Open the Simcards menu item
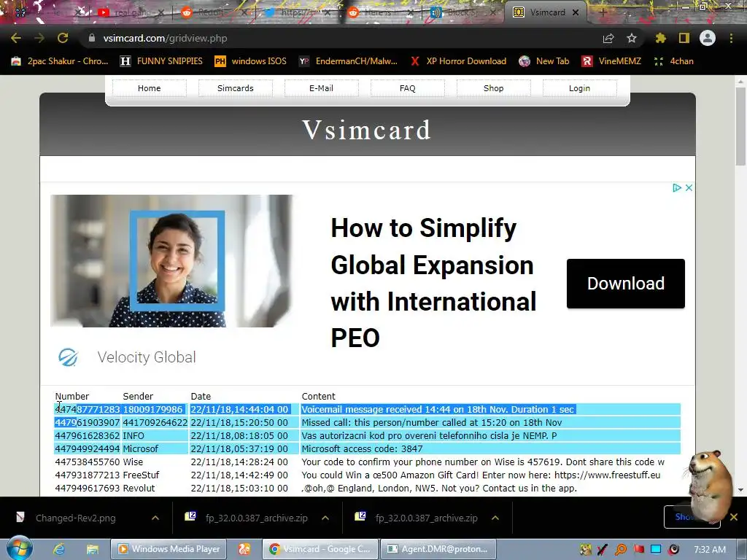Viewport: 747px width, 560px height. point(236,88)
